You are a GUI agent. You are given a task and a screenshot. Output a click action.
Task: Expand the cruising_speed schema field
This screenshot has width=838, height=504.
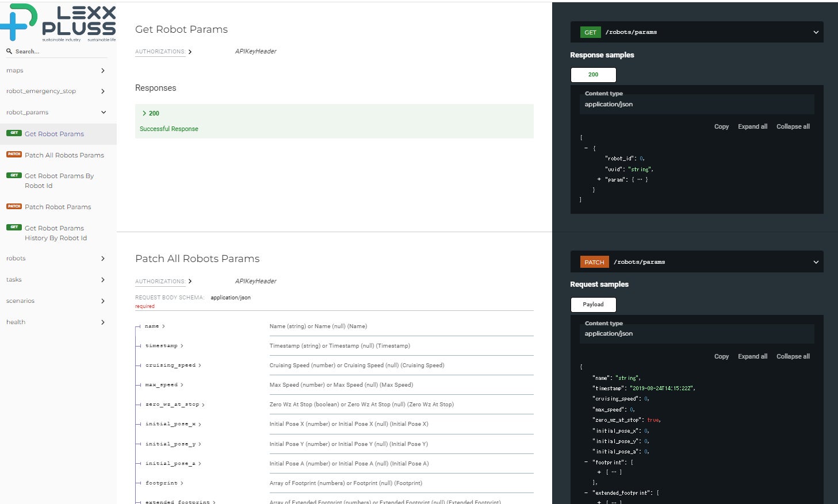pyautogui.click(x=200, y=366)
